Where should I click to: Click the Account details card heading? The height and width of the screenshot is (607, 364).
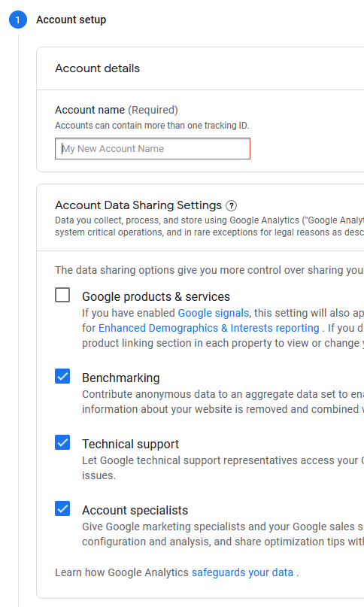pyautogui.click(x=98, y=68)
